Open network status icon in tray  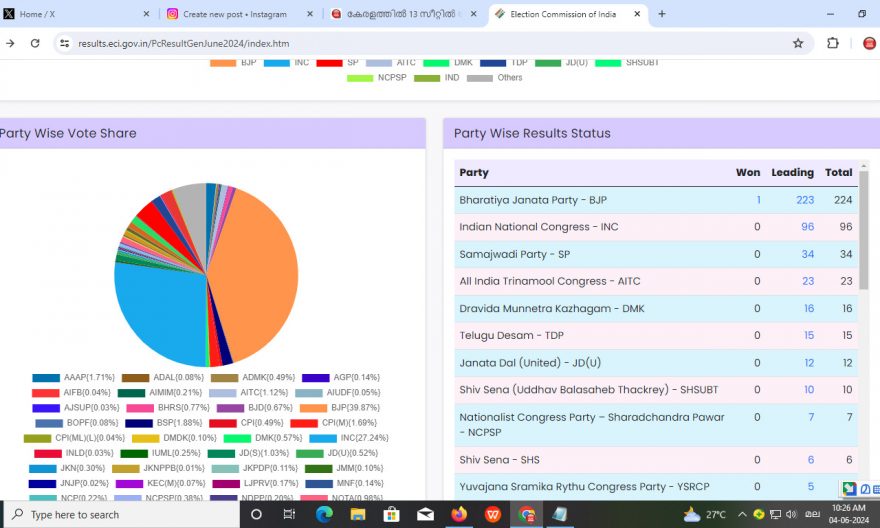tap(775, 515)
